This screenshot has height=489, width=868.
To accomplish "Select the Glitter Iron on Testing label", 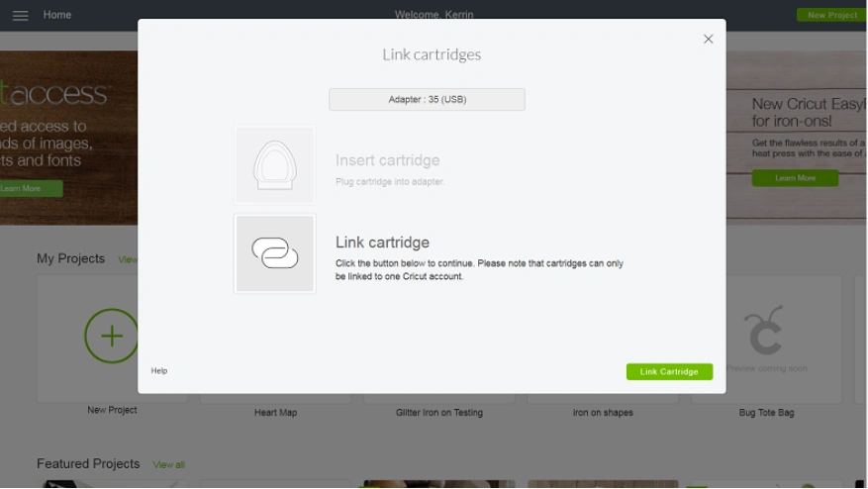I will point(439,413).
